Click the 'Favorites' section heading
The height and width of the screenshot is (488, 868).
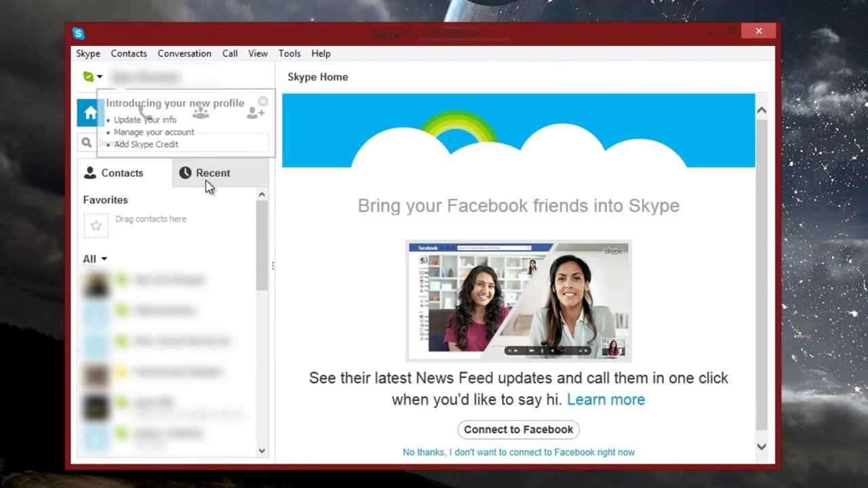tap(105, 200)
